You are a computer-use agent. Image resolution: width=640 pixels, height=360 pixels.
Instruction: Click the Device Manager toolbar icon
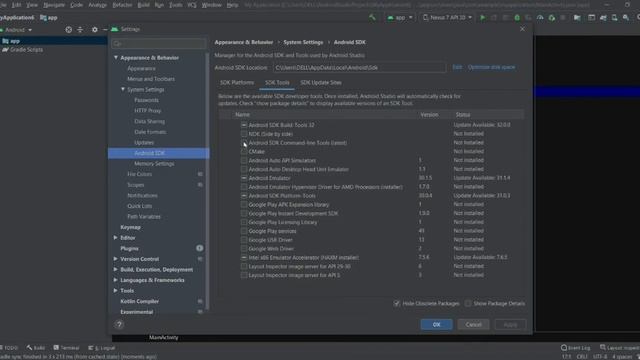[614, 18]
